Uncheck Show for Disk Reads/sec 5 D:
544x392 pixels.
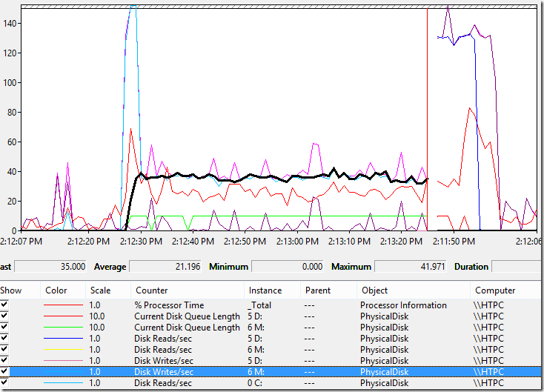(4, 338)
